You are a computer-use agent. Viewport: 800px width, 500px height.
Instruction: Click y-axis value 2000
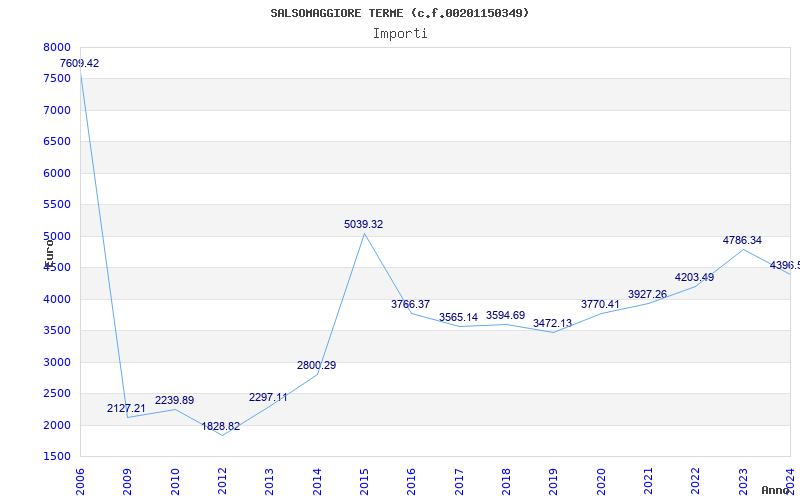57,425
